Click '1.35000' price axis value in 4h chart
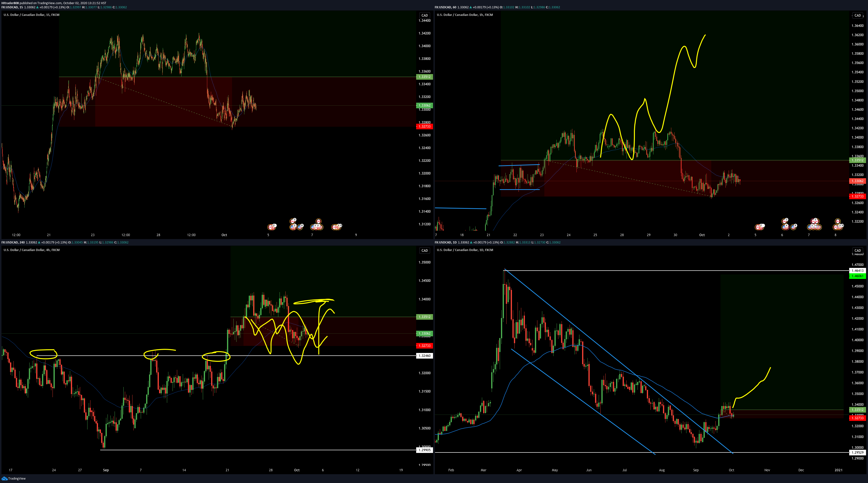 click(424, 262)
